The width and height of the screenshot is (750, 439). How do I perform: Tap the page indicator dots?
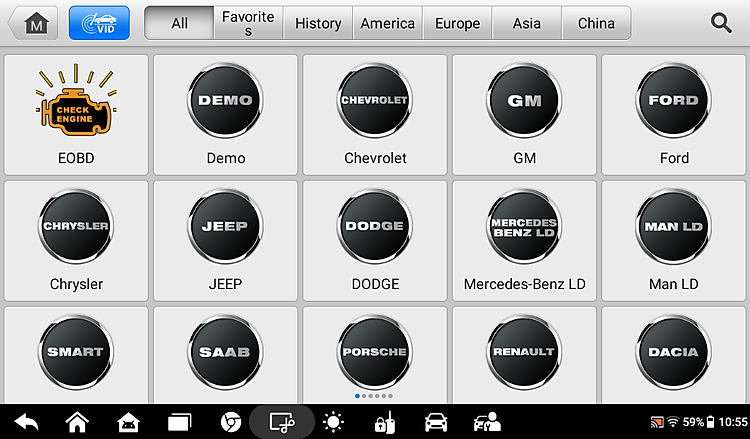click(374, 396)
